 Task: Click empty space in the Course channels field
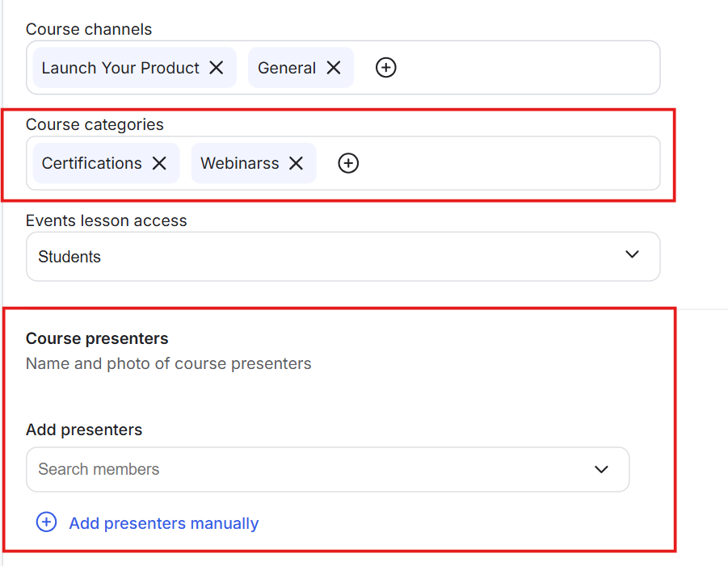coord(525,68)
